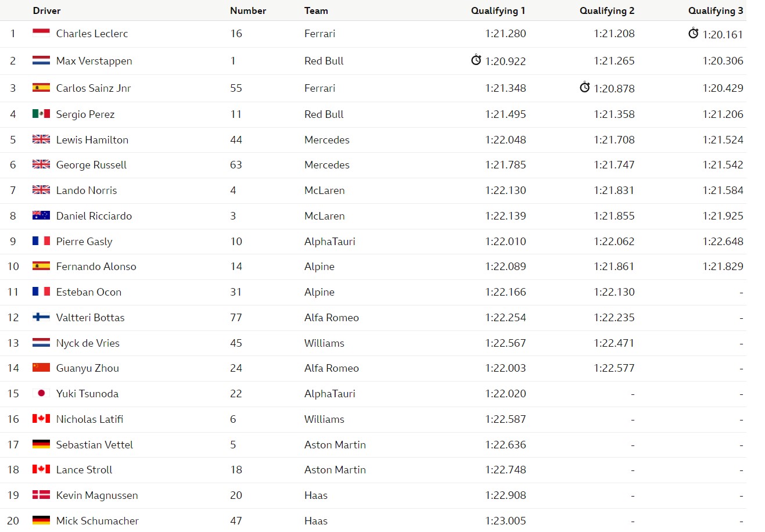
Task: Click the Chinese flag beside Guanyu Zhou
Action: (x=41, y=368)
